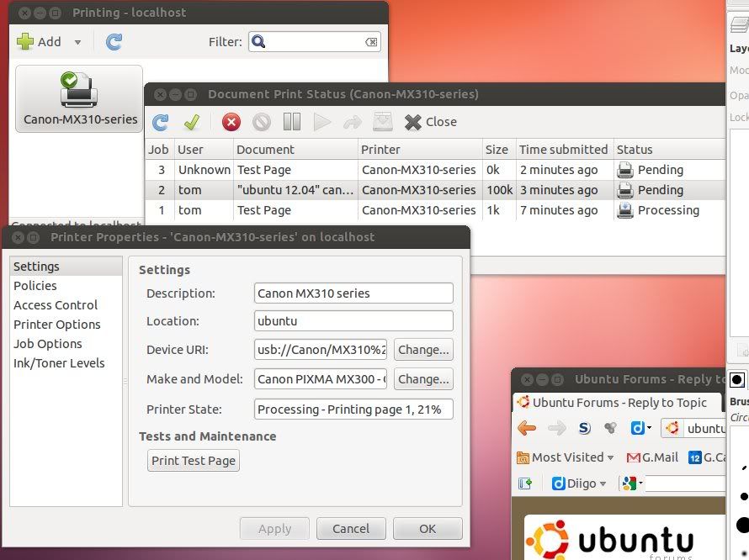The width and height of the screenshot is (749, 560).
Task: Refresh the printer list in Printing window
Action: click(x=114, y=42)
